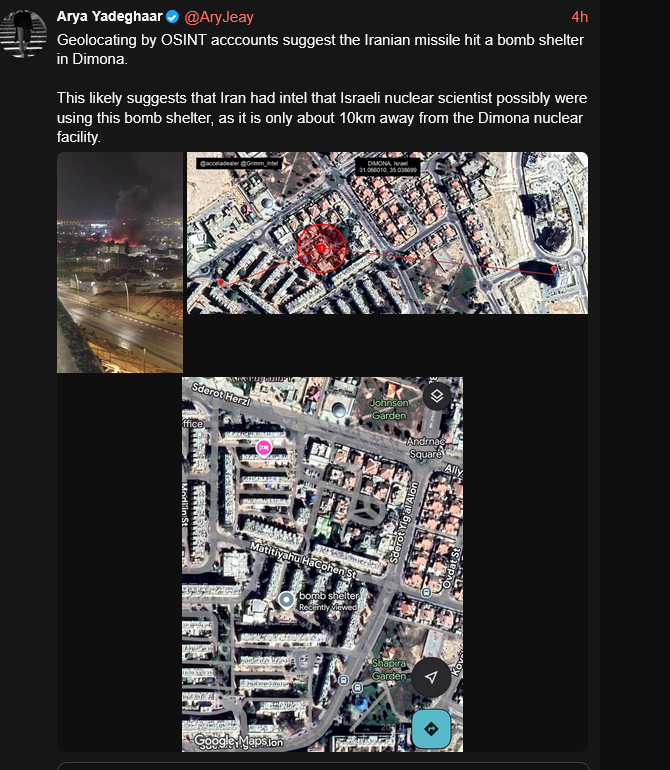Select the bomb shelter map pin
670x770 pixels.
tap(286, 600)
